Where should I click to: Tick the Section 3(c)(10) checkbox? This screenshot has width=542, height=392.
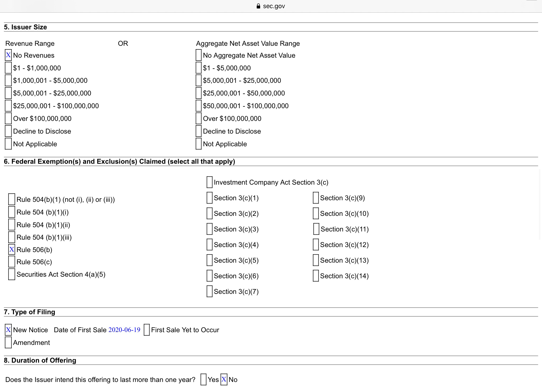316,213
